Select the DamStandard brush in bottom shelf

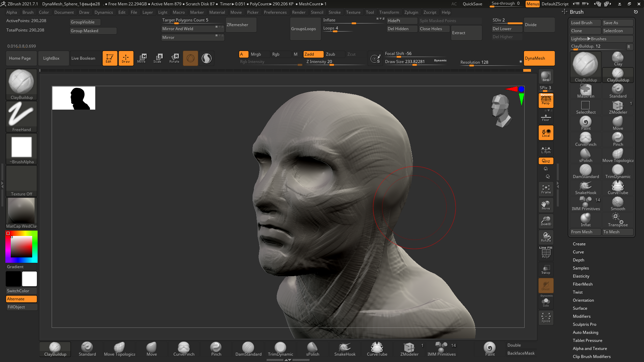click(x=248, y=349)
